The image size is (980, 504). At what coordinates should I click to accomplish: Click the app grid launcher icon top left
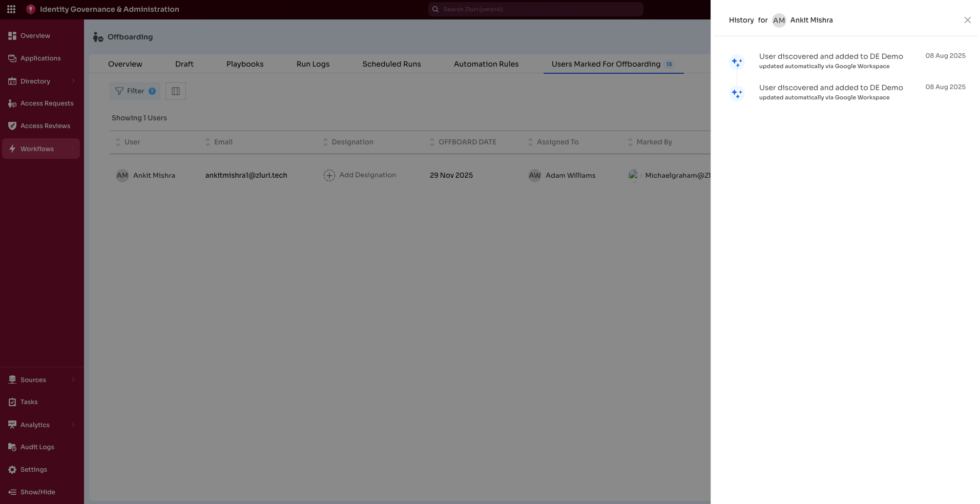coord(11,9)
